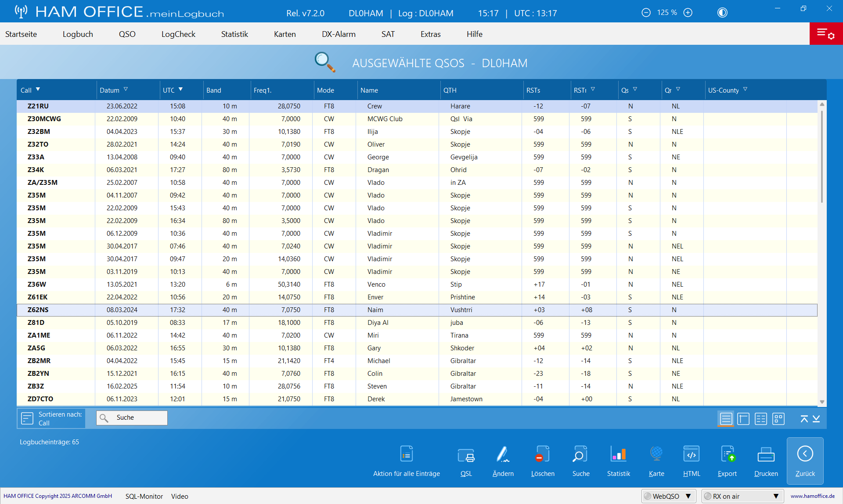Open the red settings menu icon
843x504 pixels.
(x=825, y=34)
